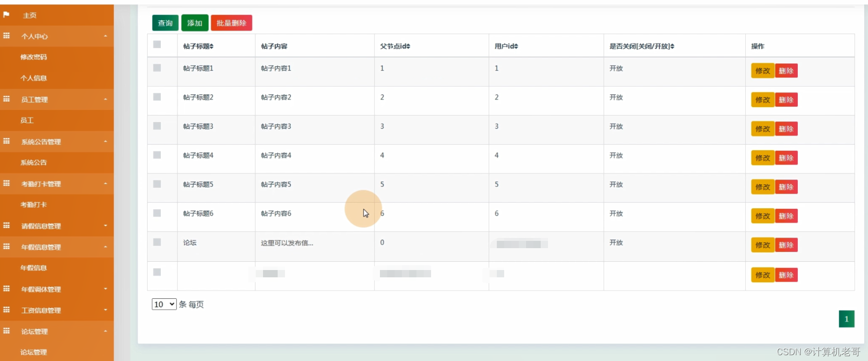Click 修改 for 帖子标题5 row
Viewport: 868px width, 361px height.
(x=763, y=187)
